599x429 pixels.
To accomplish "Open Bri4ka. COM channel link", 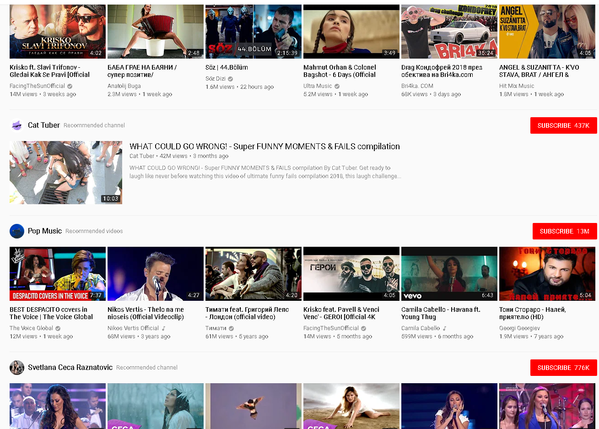I will (x=417, y=86).
